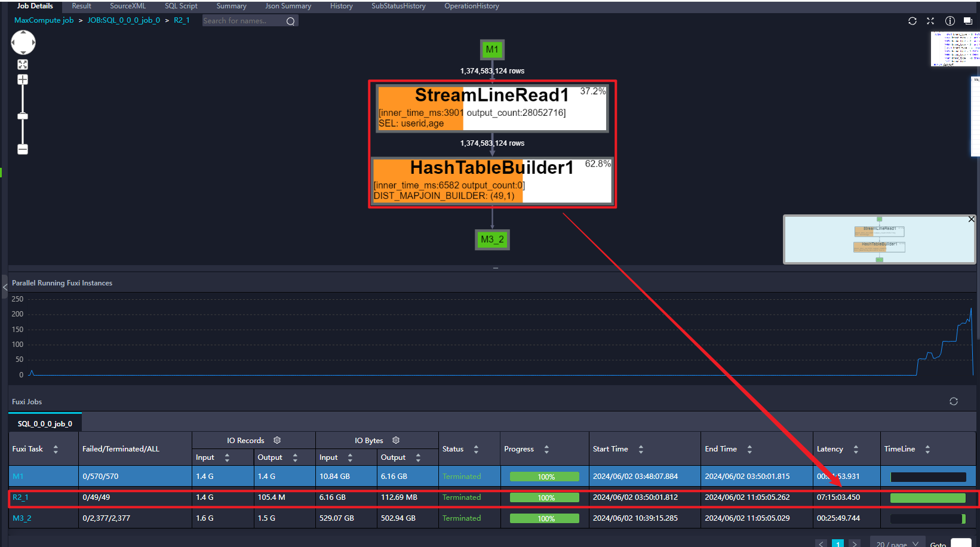Click the 00:25:49.744 latency value
The image size is (980, 547).
[x=838, y=518]
